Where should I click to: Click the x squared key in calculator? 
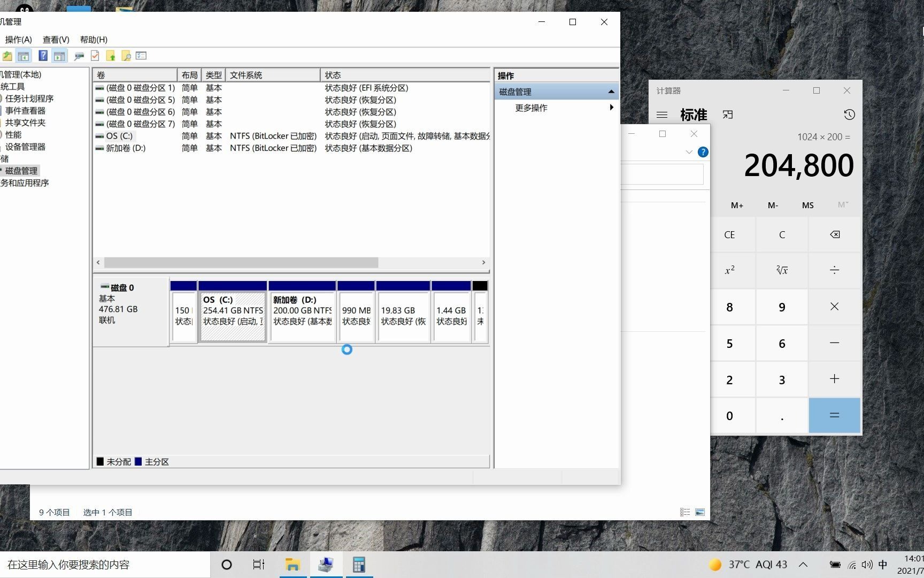(x=729, y=270)
